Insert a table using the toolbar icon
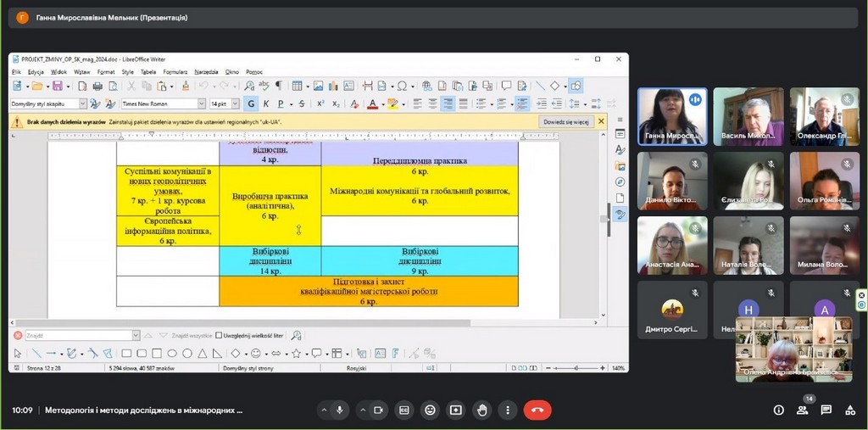The image size is (868, 430). (x=298, y=86)
